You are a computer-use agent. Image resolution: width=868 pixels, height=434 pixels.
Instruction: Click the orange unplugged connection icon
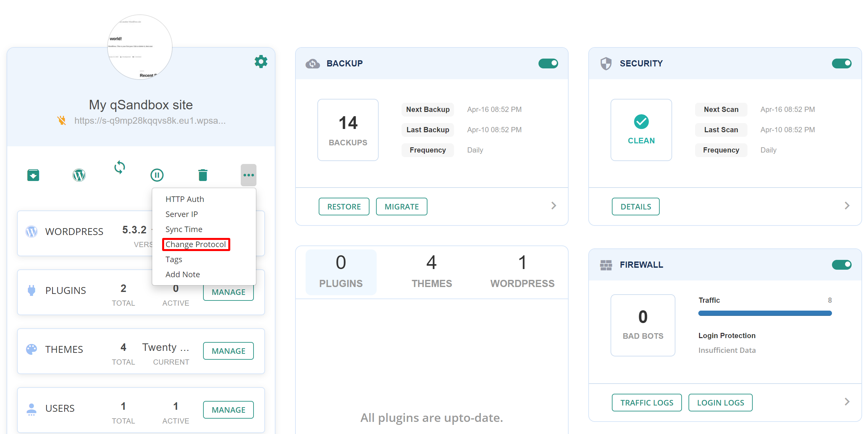coord(62,120)
